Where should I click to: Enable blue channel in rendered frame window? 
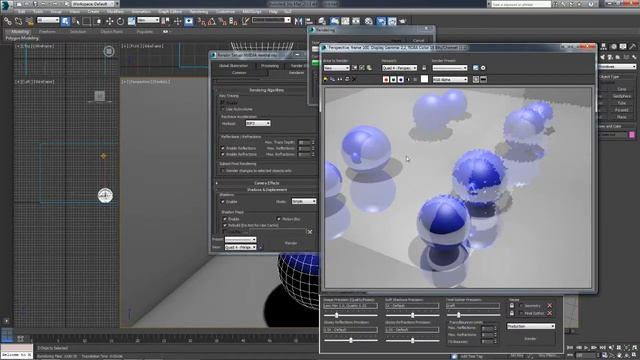click(x=400, y=80)
